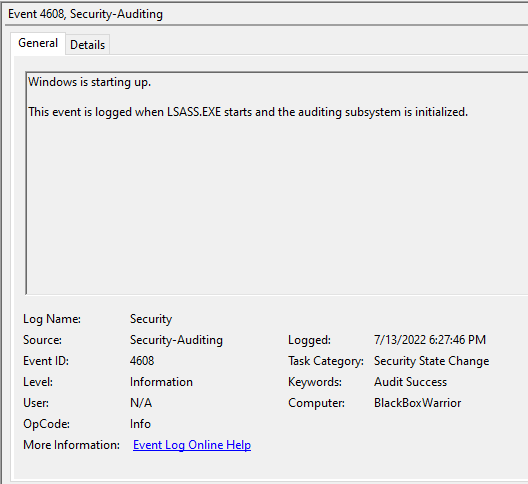528x484 pixels.
Task: Select the General tab
Action: pyautogui.click(x=38, y=43)
